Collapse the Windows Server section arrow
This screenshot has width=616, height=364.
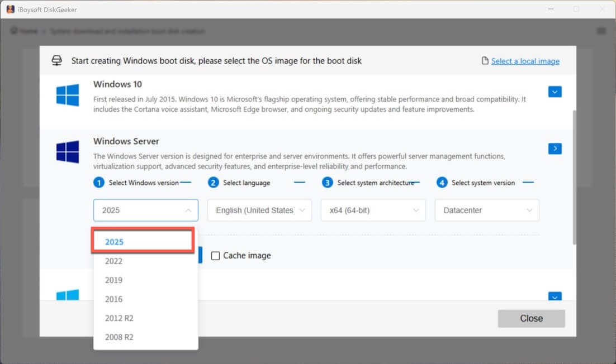(555, 149)
